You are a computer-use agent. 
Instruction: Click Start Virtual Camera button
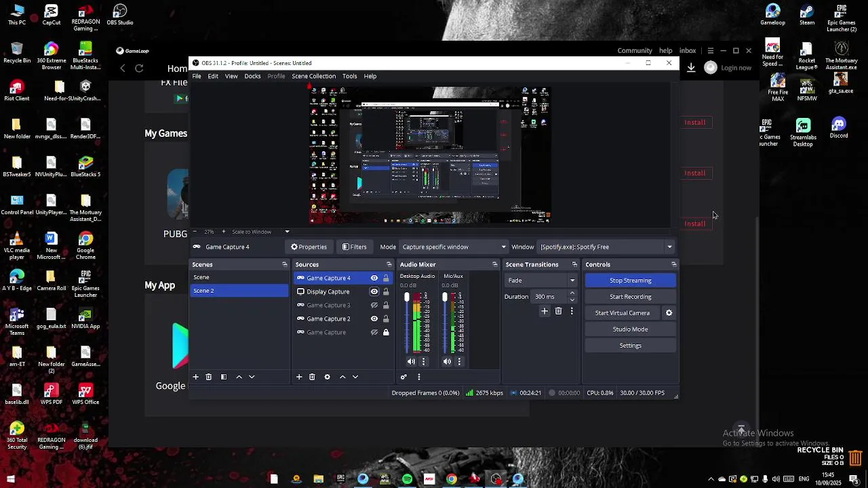(x=623, y=313)
